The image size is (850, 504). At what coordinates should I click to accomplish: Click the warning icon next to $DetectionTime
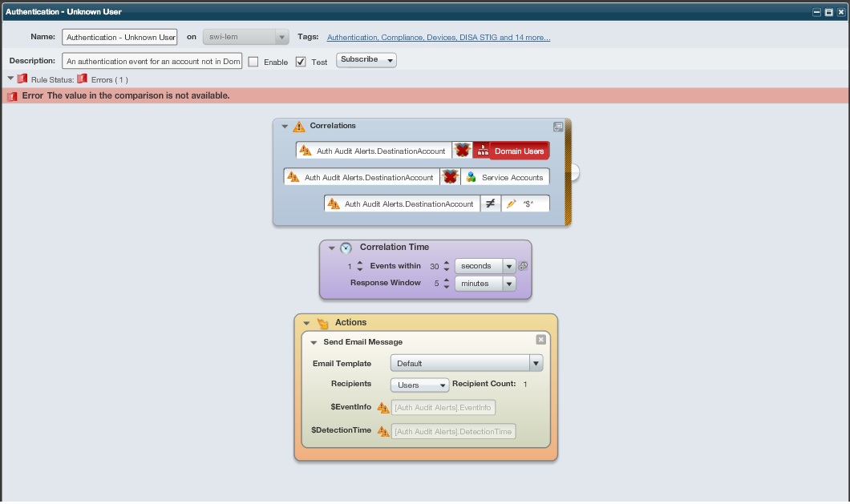click(383, 431)
